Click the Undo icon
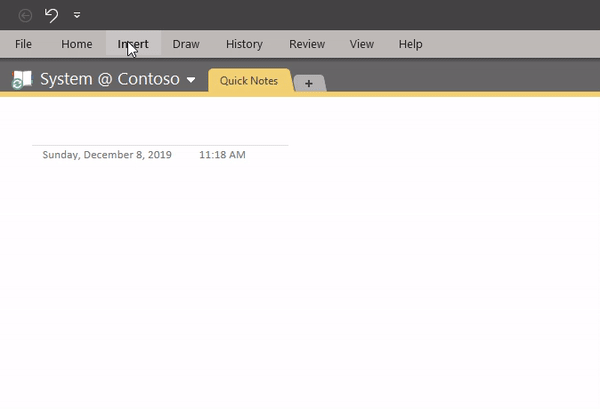This screenshot has height=409, width=600. pyautogui.click(x=51, y=15)
